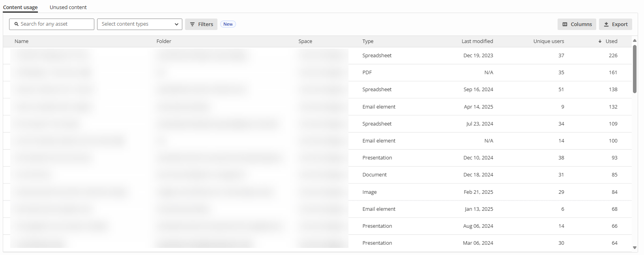Click the New badge next to Filters
The height and width of the screenshot is (255, 644).
[x=228, y=24]
